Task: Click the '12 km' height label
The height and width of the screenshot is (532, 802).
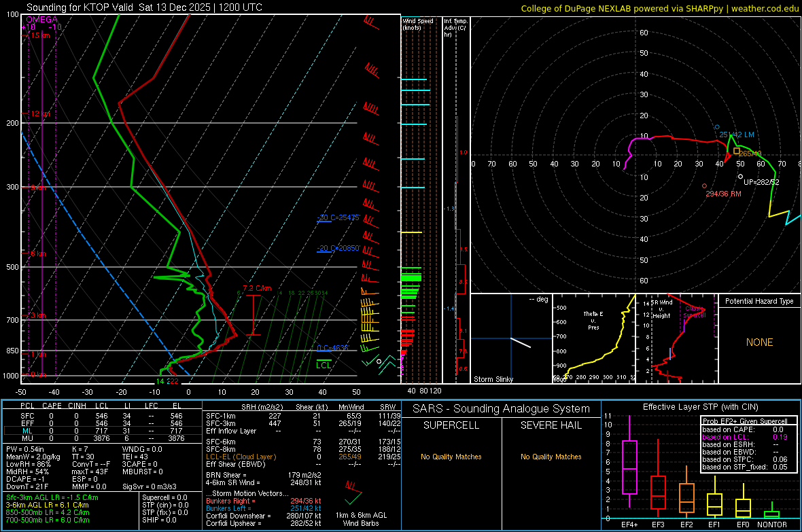Action: tap(40, 113)
